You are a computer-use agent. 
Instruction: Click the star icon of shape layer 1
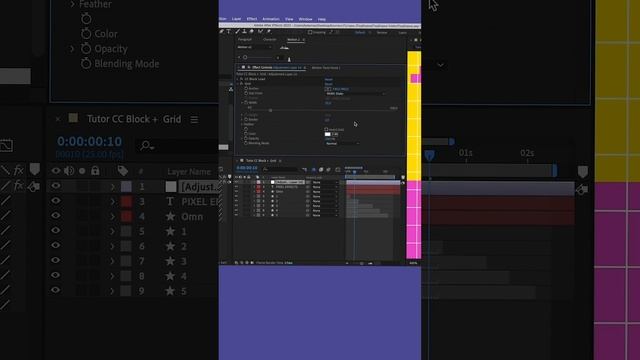tap(170, 231)
